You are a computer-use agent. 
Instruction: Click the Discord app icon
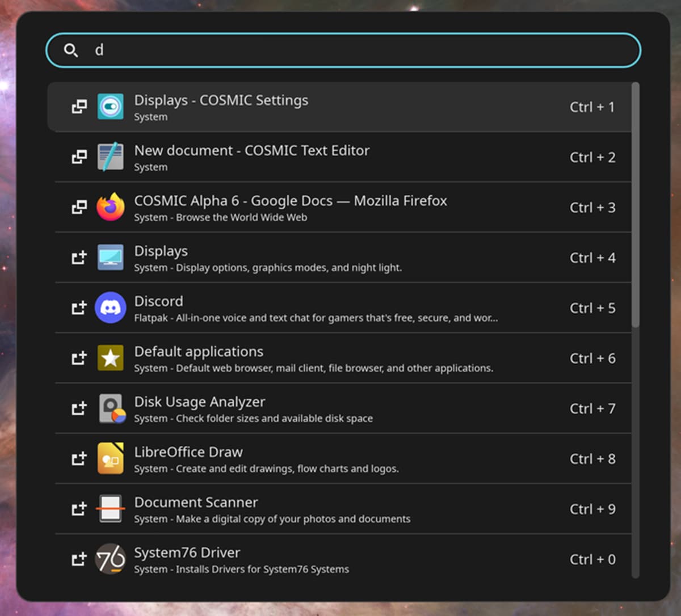[110, 308]
